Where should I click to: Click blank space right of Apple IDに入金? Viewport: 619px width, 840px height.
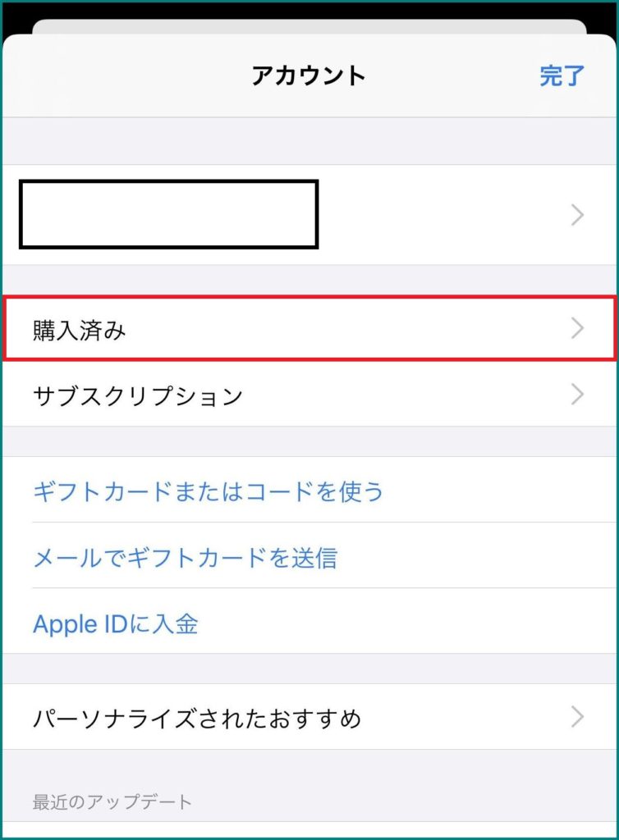pyautogui.click(x=407, y=622)
